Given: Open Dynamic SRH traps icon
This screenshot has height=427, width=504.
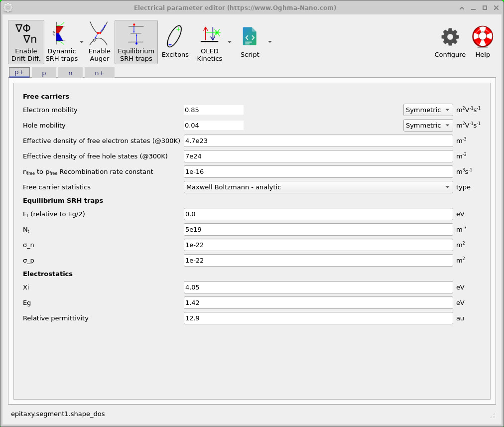Looking at the screenshot, I should coord(60,42).
